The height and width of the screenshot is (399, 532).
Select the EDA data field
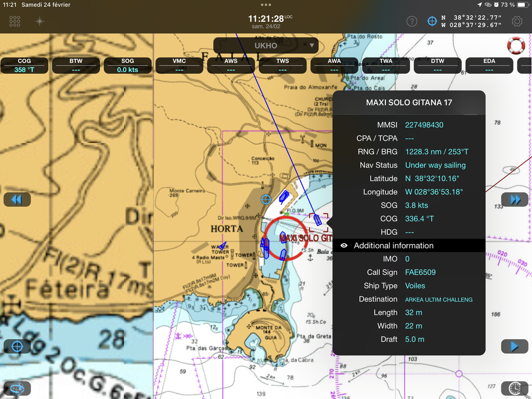click(489, 65)
